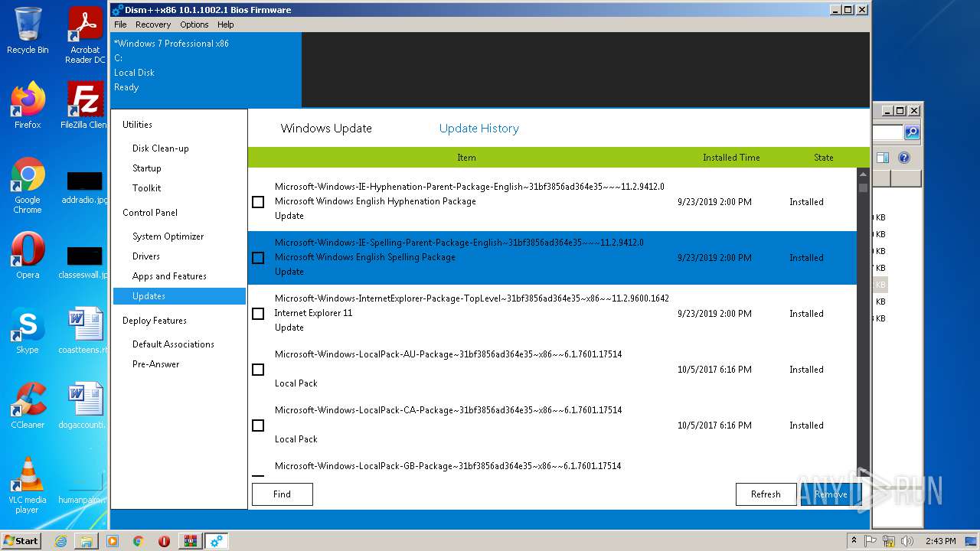Click help icon in background window
The image size is (980, 551).
click(x=904, y=158)
